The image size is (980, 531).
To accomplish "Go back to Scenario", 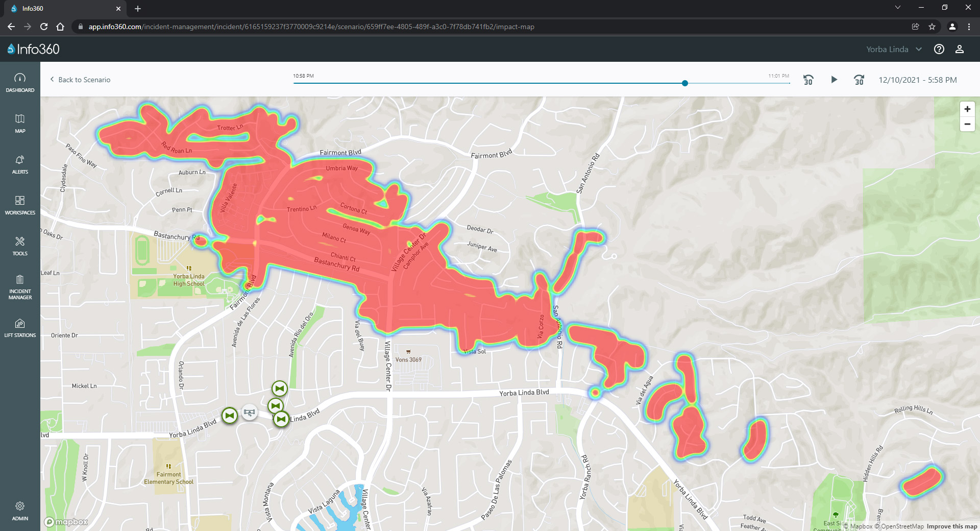I will click(80, 80).
